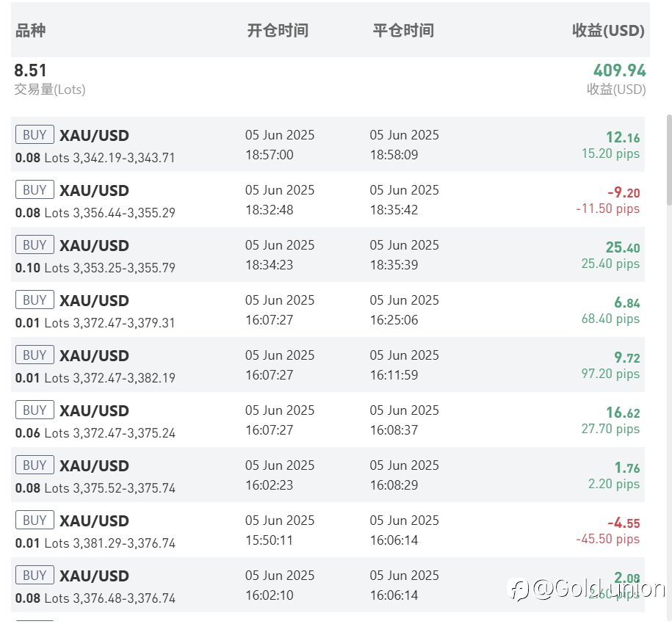Click the 开仓时间 column header

pyautogui.click(x=278, y=30)
